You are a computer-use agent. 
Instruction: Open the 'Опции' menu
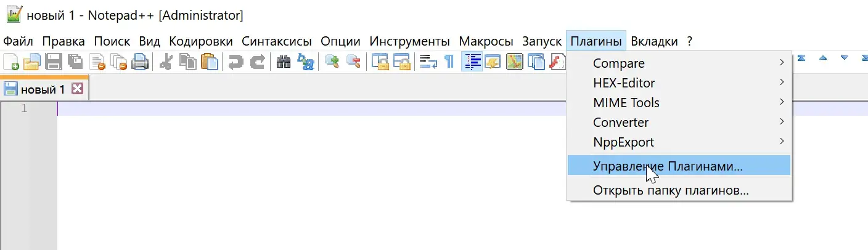[x=341, y=41]
